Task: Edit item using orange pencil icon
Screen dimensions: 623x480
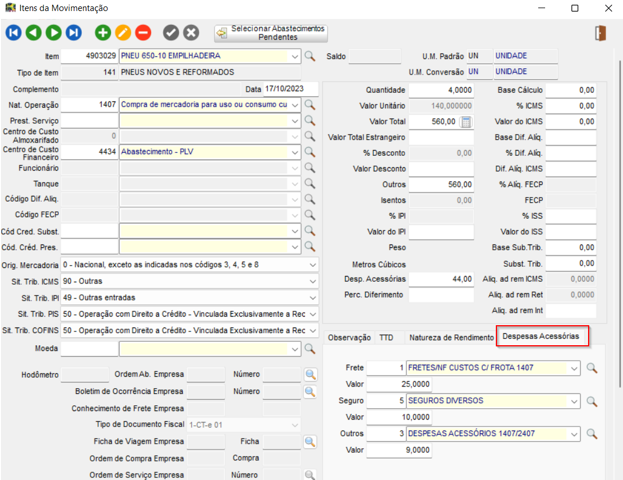Action: [123, 33]
